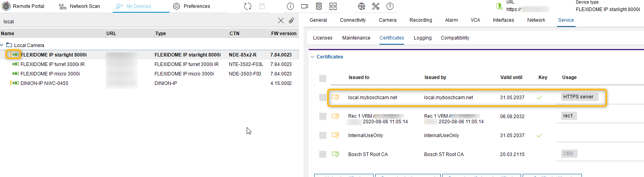Open the device Info icon
This screenshot has width=644, height=177.
(x=290, y=6)
